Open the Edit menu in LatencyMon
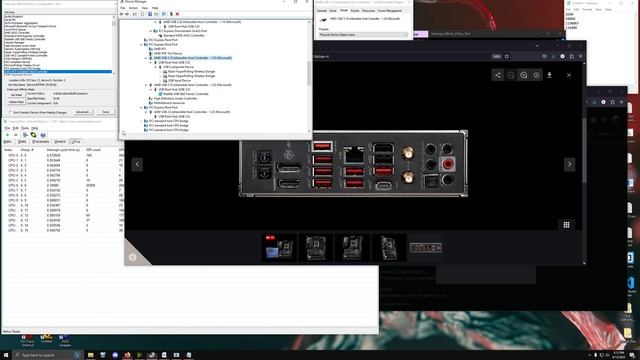Screen dimensions: 640x360 (x=16, y=128)
